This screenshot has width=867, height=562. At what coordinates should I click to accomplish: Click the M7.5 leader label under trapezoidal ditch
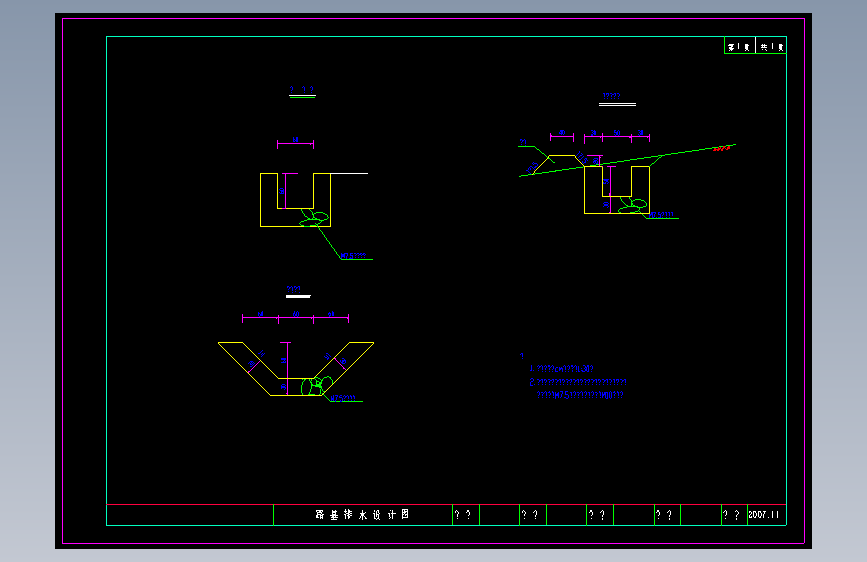coord(343,398)
